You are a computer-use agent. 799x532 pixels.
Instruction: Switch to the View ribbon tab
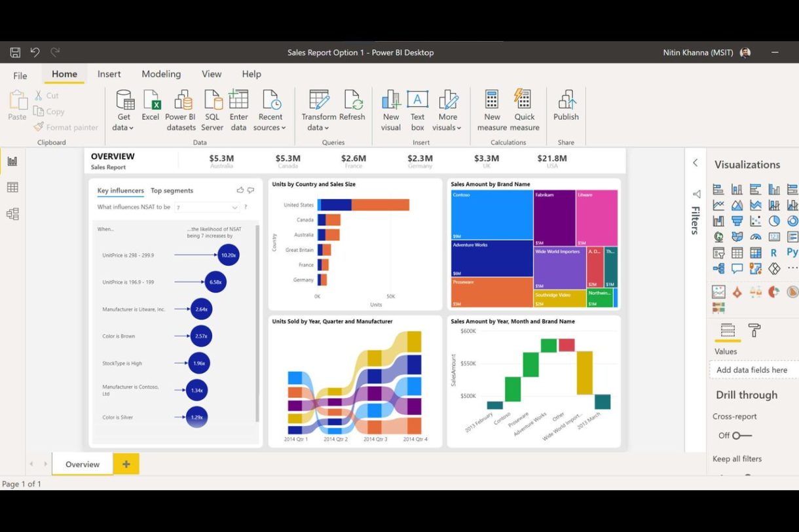click(212, 74)
